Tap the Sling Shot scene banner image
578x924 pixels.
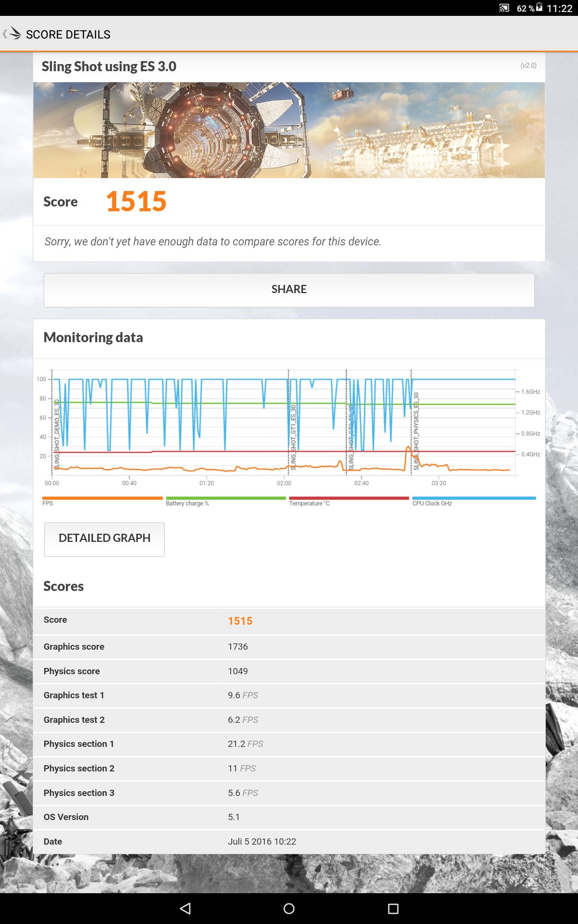tap(289, 130)
